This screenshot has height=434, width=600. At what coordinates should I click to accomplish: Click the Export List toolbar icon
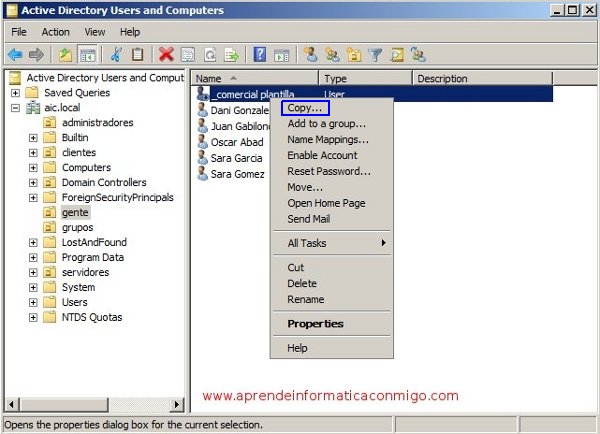point(231,55)
